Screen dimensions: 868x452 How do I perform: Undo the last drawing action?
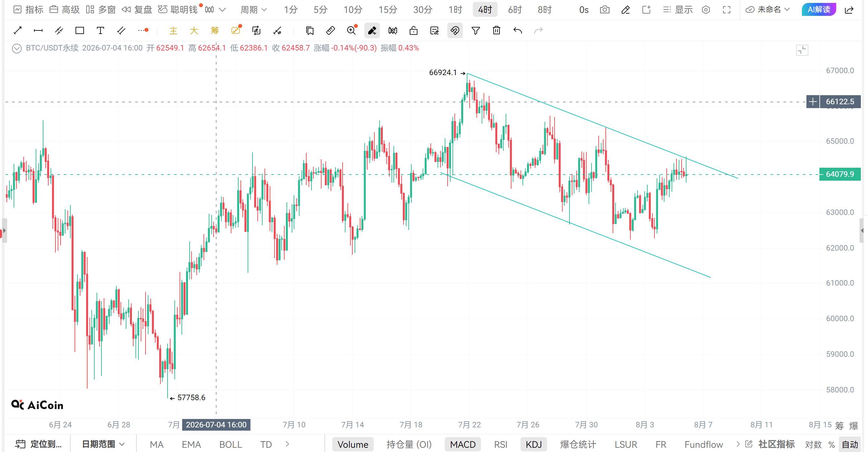pyautogui.click(x=518, y=31)
